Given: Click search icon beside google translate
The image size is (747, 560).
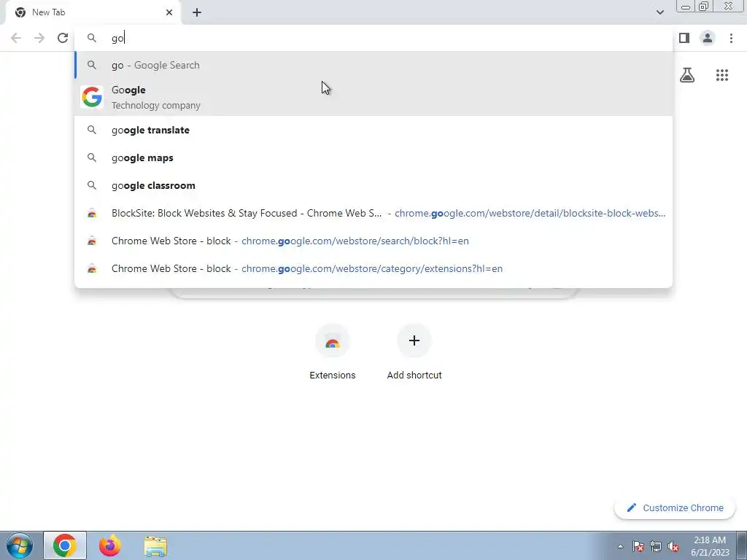Looking at the screenshot, I should pyautogui.click(x=91, y=130).
